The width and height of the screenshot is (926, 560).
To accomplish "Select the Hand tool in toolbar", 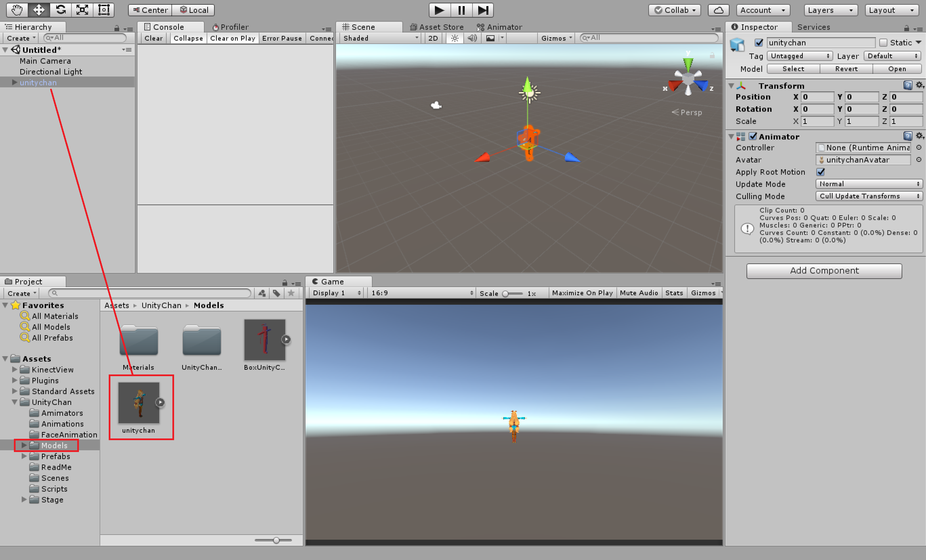I will pyautogui.click(x=17, y=10).
